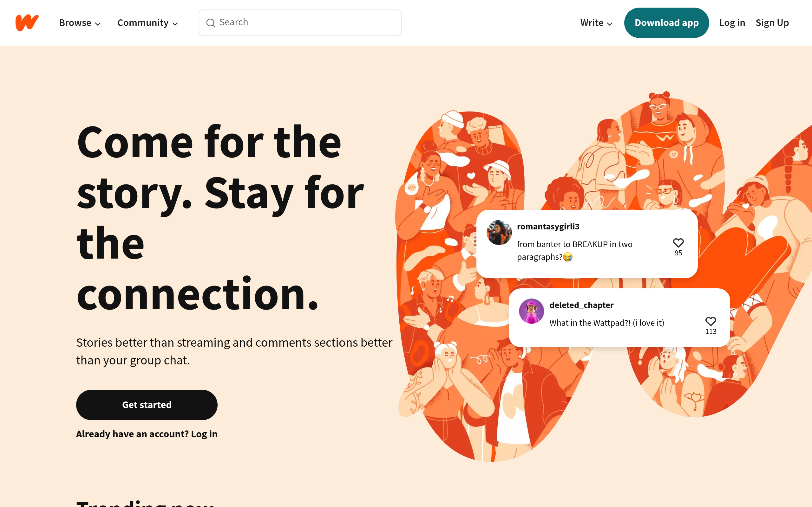Select Sign Up in the header
Viewport: 812px width, 507px height.
click(x=772, y=23)
